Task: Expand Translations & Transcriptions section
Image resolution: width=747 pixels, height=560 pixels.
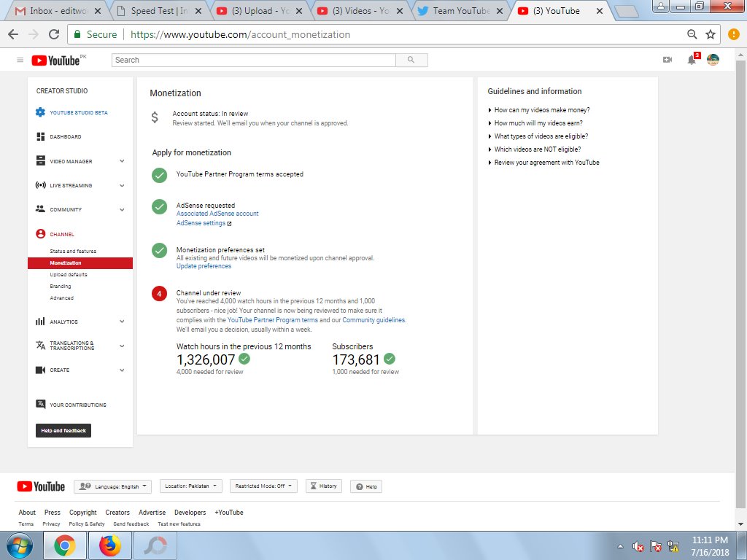Action: [122, 346]
